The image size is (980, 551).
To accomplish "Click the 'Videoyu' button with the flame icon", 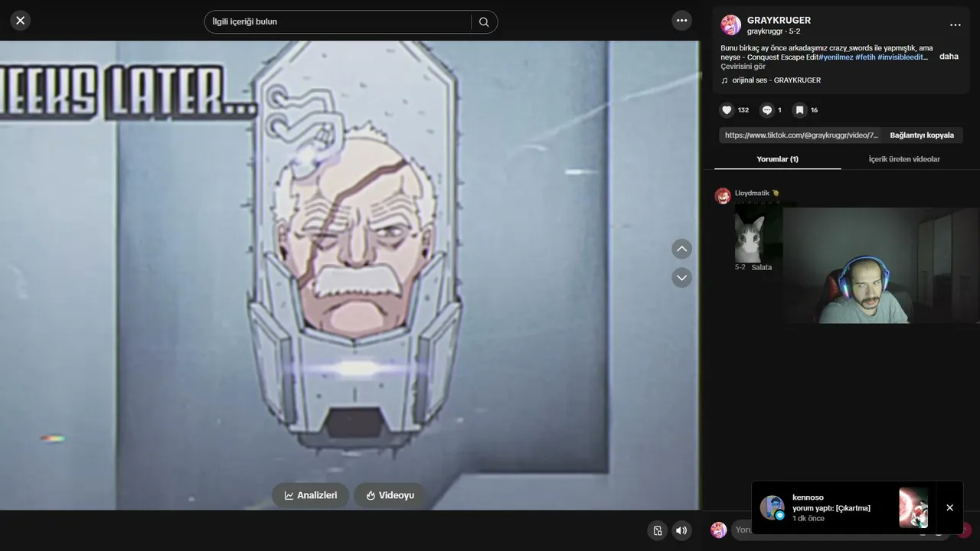I will (x=390, y=495).
